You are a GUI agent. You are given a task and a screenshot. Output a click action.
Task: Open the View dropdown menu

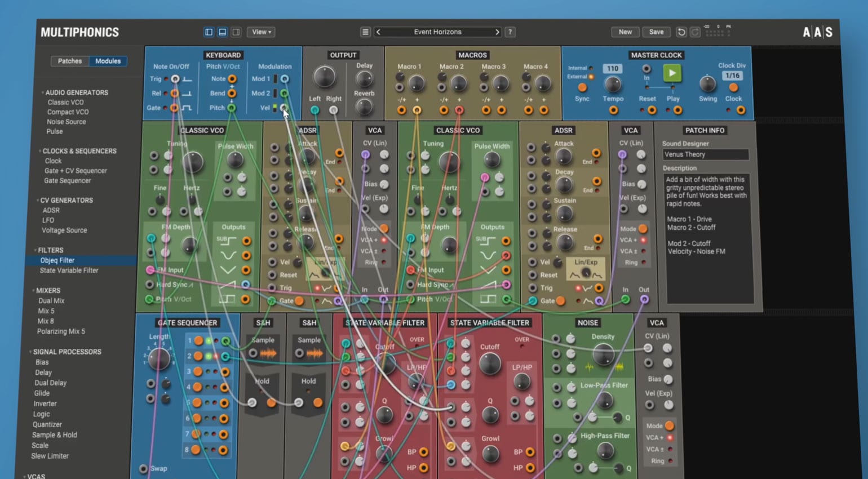(x=261, y=32)
